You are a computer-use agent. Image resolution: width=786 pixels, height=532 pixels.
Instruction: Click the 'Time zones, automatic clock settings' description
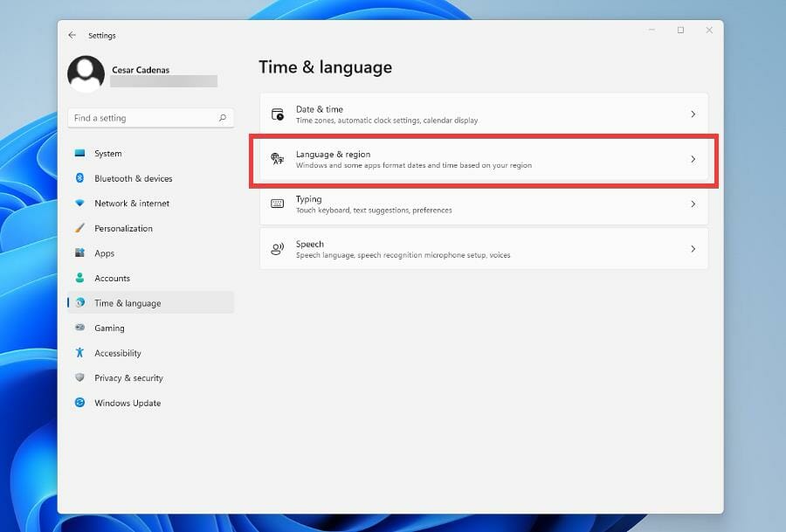(x=387, y=121)
